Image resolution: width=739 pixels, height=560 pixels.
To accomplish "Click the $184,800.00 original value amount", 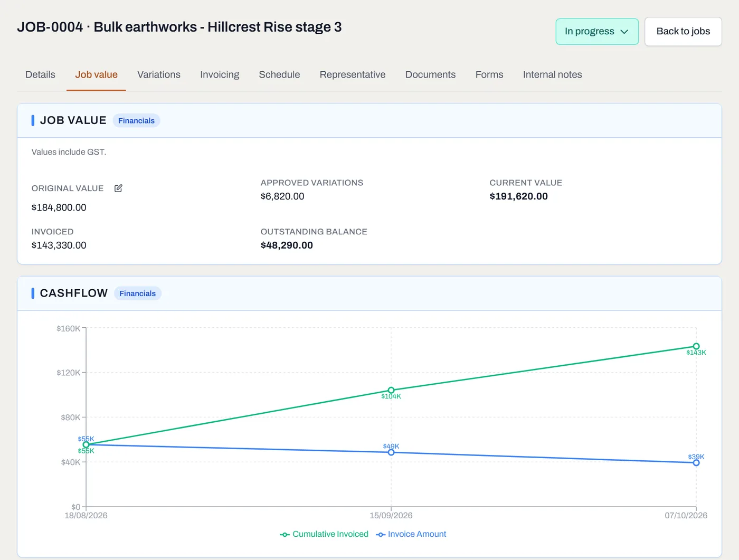I will pyautogui.click(x=59, y=207).
